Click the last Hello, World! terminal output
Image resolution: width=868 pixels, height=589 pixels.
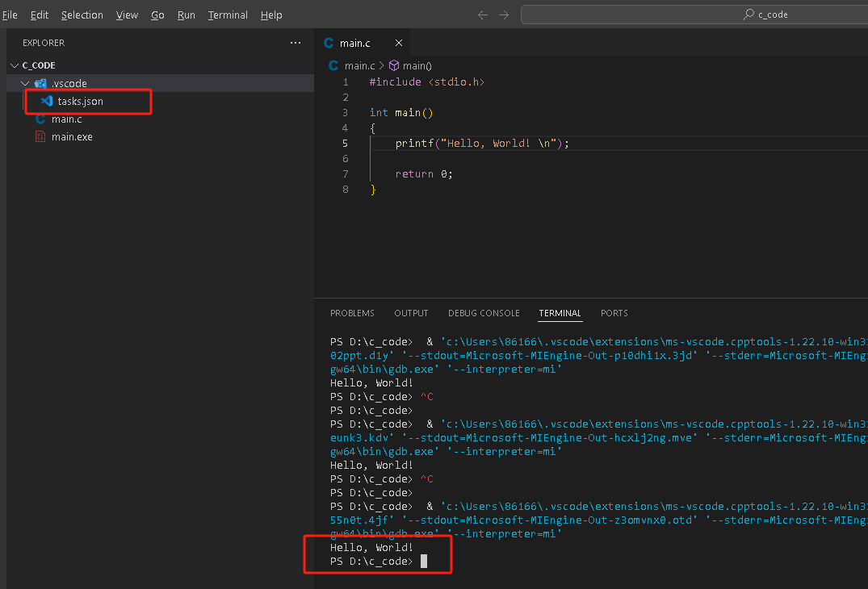[x=371, y=548]
